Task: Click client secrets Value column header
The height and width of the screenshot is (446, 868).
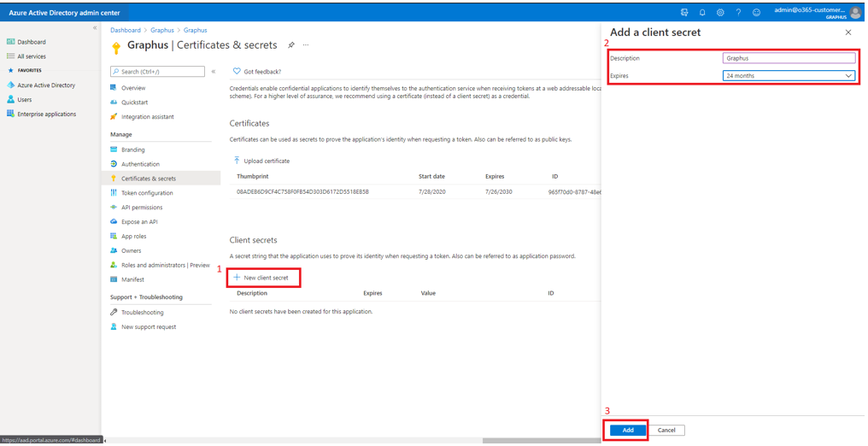Action: tap(429, 293)
